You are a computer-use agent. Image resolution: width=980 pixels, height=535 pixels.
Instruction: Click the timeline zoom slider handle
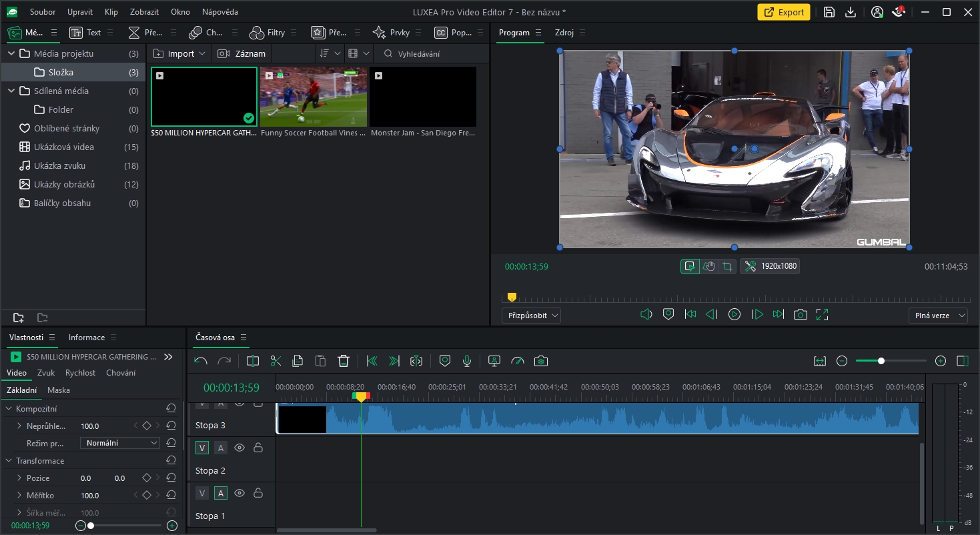(881, 361)
